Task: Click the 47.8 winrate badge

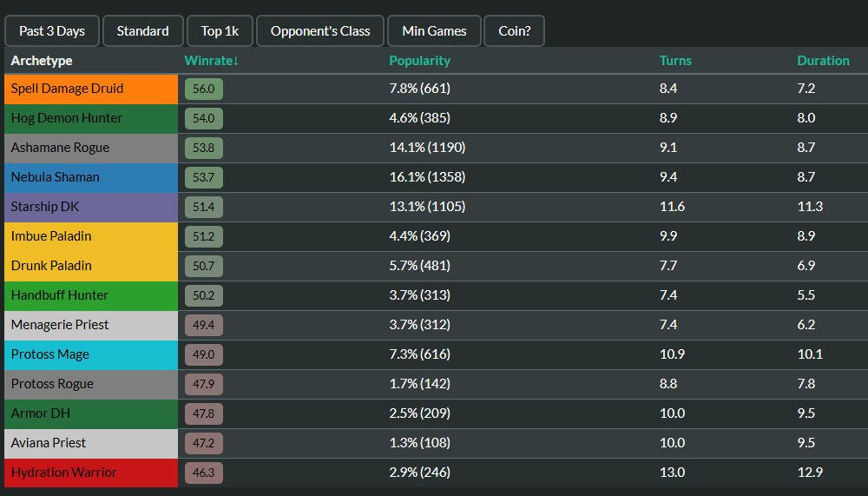Action: coord(204,413)
